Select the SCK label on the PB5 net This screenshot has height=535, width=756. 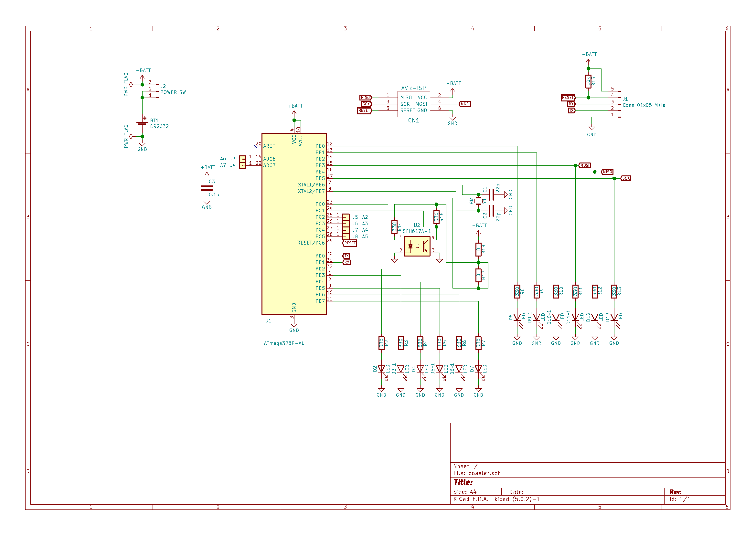tap(625, 178)
